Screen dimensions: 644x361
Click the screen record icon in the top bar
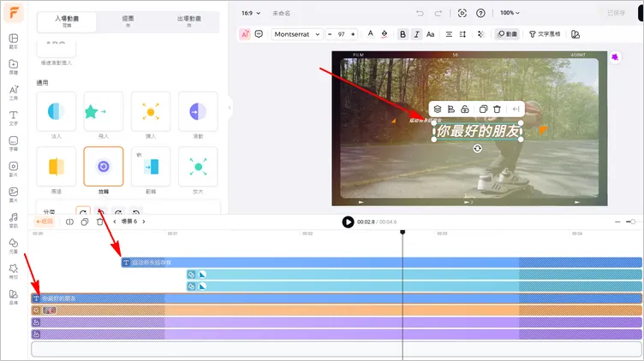tap(462, 13)
